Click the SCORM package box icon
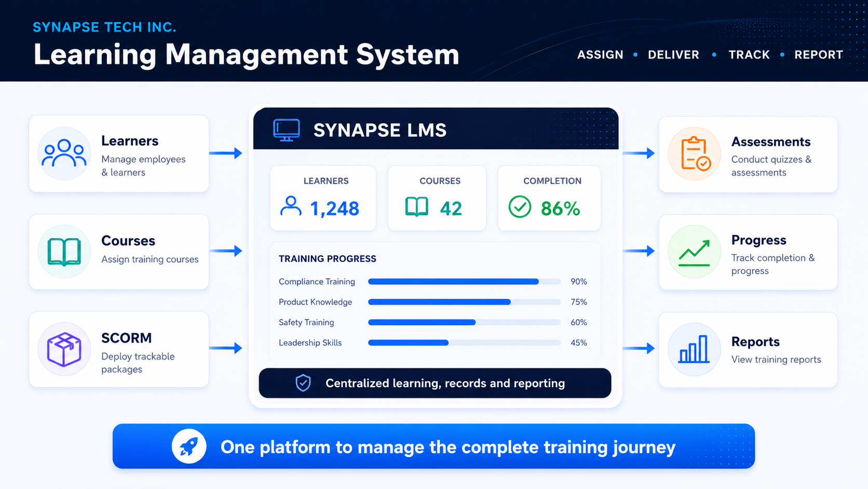The height and width of the screenshot is (489, 868). click(x=64, y=349)
